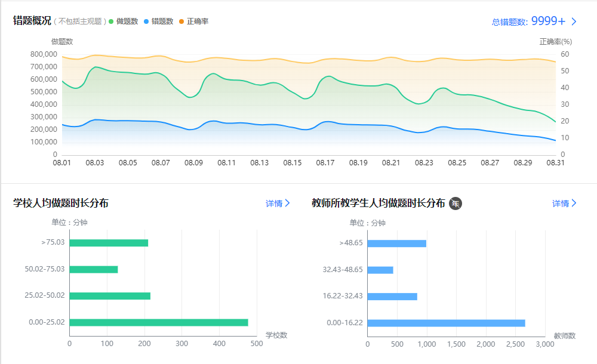Click the 08.17 date on x-axis
597x364 pixels.
[x=325, y=162]
